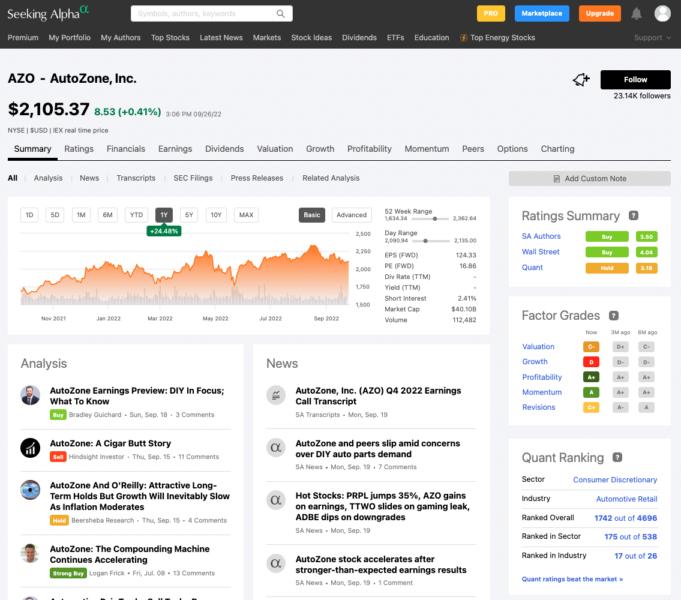Screen dimensions: 681x600
Task: Open Quant ratings beat the market link
Action: (x=572, y=579)
